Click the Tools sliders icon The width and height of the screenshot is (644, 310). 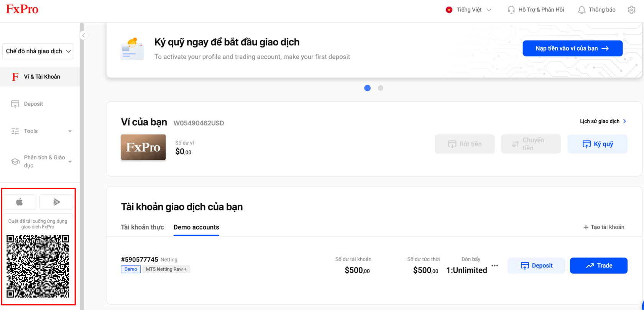coord(15,131)
